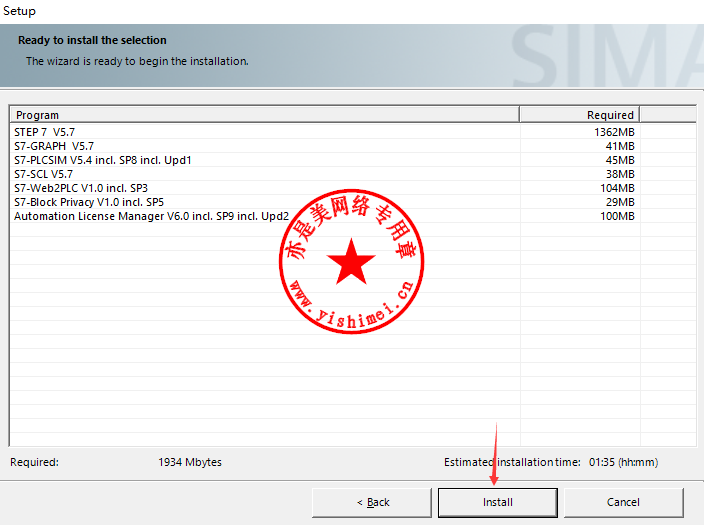Click the Setup window title
The height and width of the screenshot is (525, 704).
click(19, 11)
